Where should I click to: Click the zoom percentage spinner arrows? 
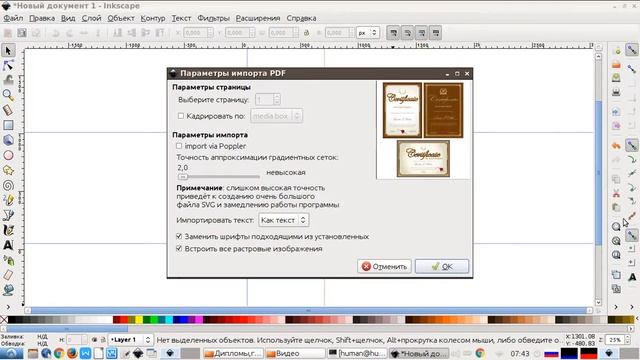click(627, 340)
